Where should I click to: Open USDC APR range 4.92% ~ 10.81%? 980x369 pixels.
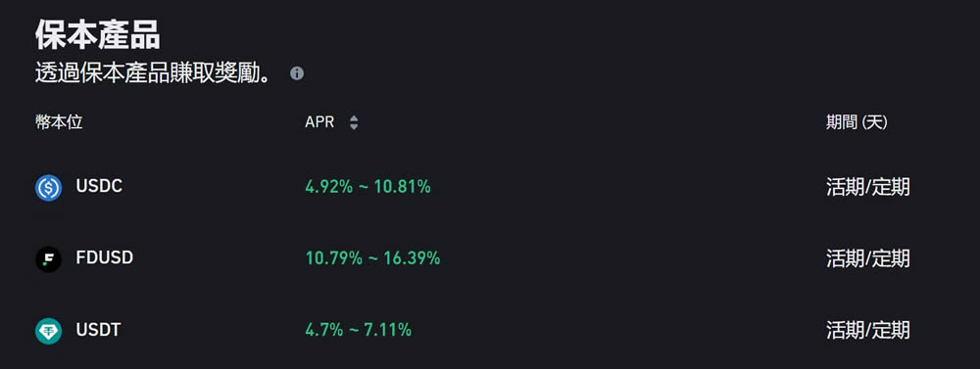[x=367, y=187]
